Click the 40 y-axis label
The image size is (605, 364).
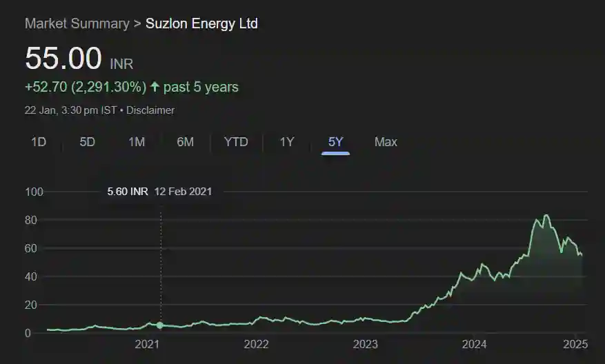tap(31, 276)
